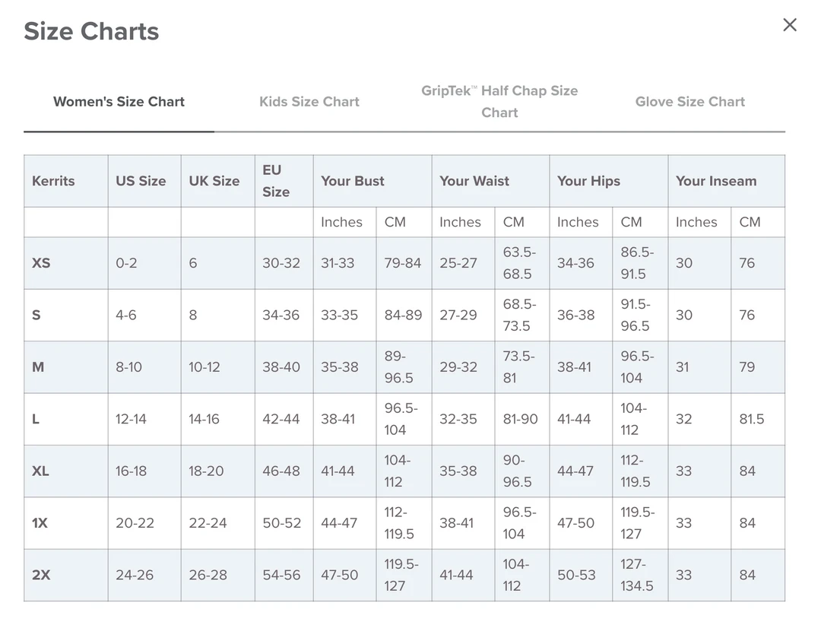Click the Your Inseam column header
This screenshot has width=821, height=644.
click(716, 181)
